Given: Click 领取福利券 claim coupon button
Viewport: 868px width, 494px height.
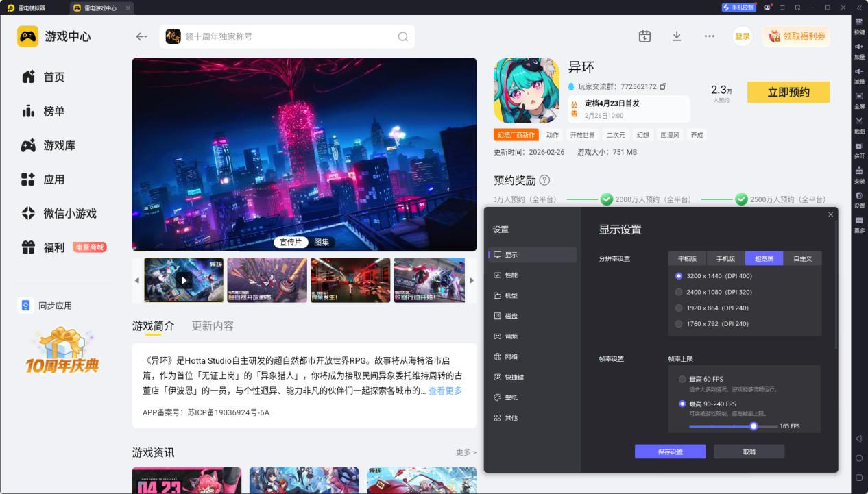Looking at the screenshot, I should pos(797,36).
